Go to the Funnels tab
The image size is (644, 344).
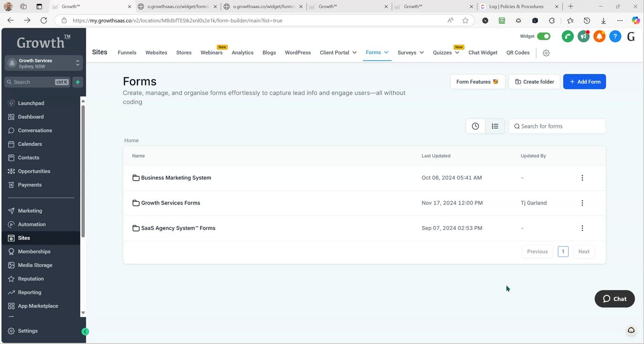[x=127, y=53]
